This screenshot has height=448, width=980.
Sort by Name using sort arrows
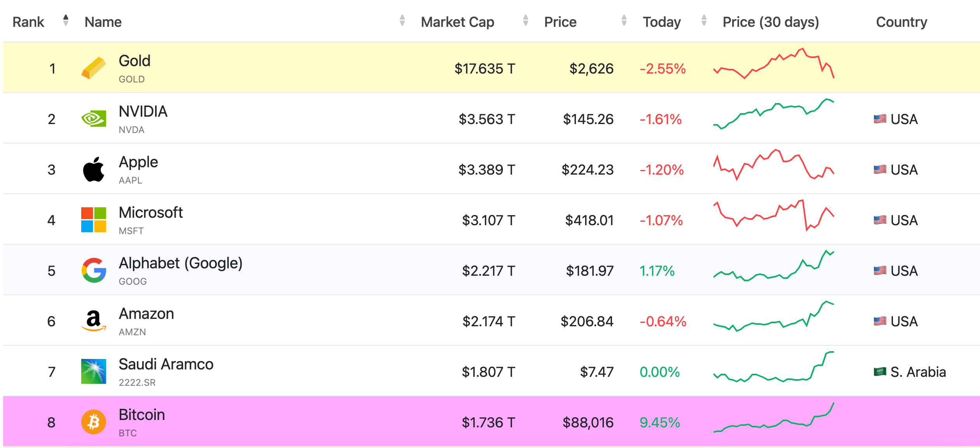click(x=402, y=20)
